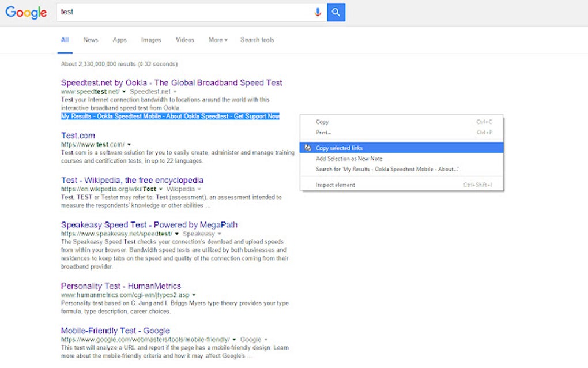Open the dropdown arrow beside test.com URL
Viewport: 588px width, 368px height.
point(129,144)
